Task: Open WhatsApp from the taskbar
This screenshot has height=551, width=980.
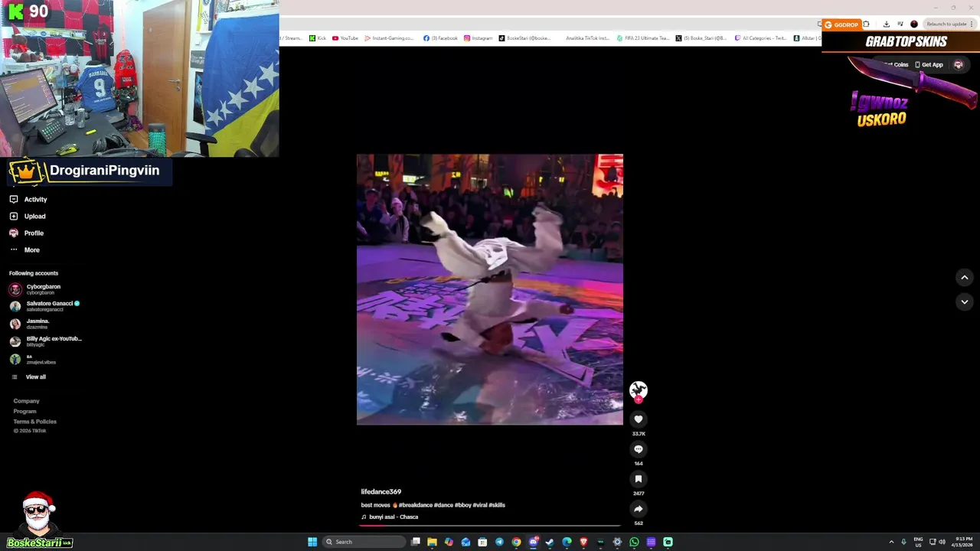Action: click(x=634, y=542)
